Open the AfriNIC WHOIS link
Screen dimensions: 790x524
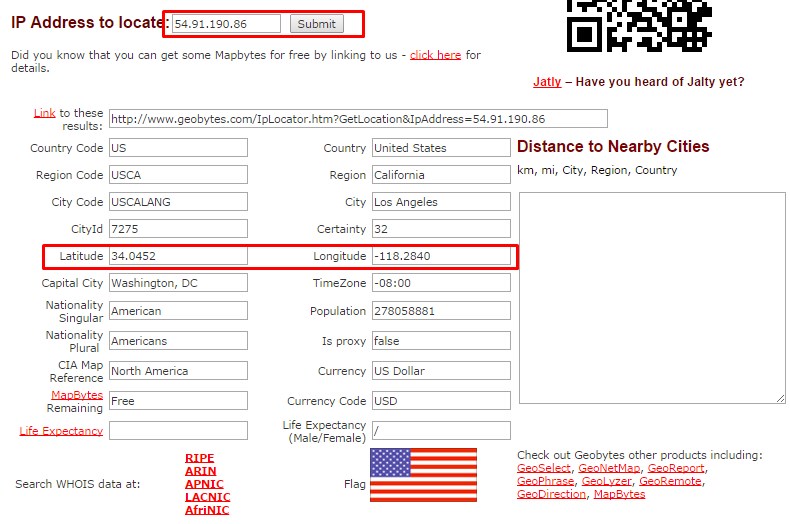tap(207, 510)
